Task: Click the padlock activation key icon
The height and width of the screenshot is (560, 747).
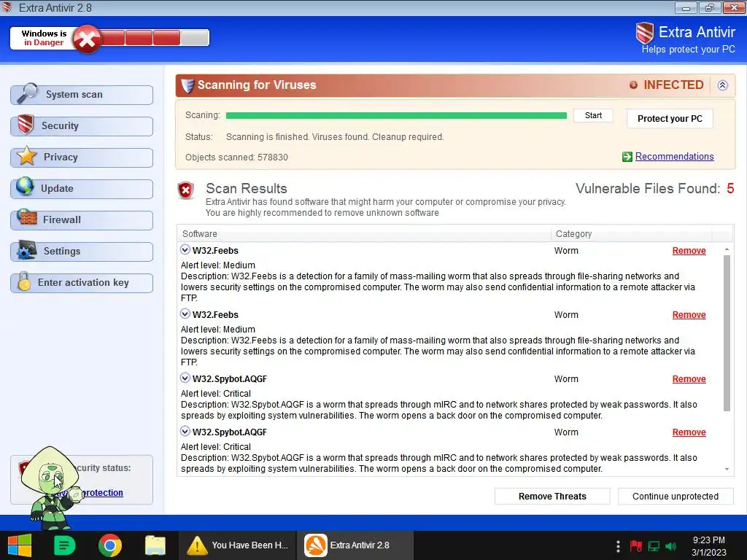Action: coord(24,281)
